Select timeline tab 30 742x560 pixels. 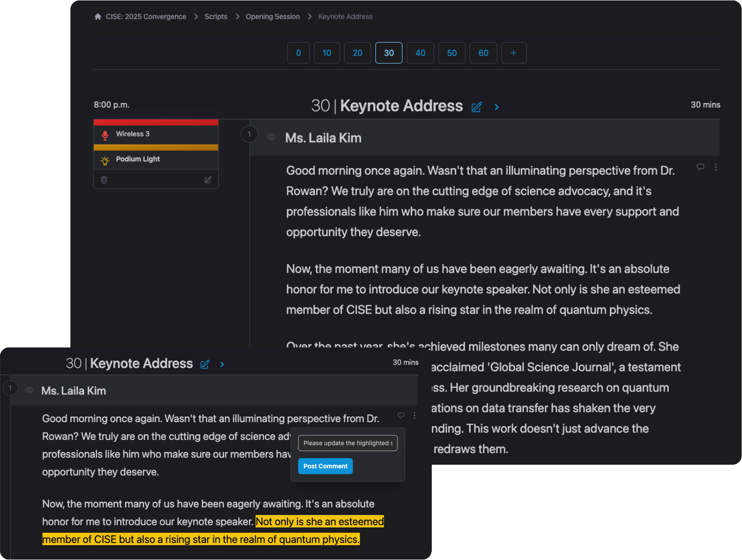coord(389,53)
